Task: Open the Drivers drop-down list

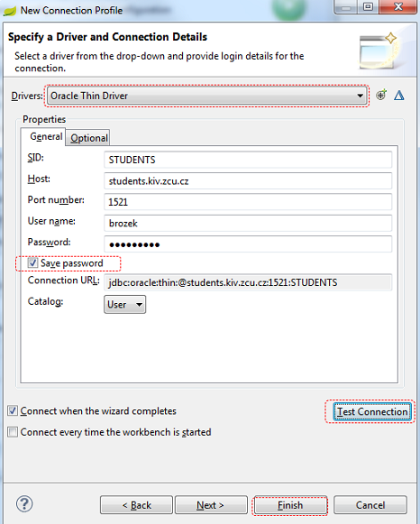Action: pos(206,96)
